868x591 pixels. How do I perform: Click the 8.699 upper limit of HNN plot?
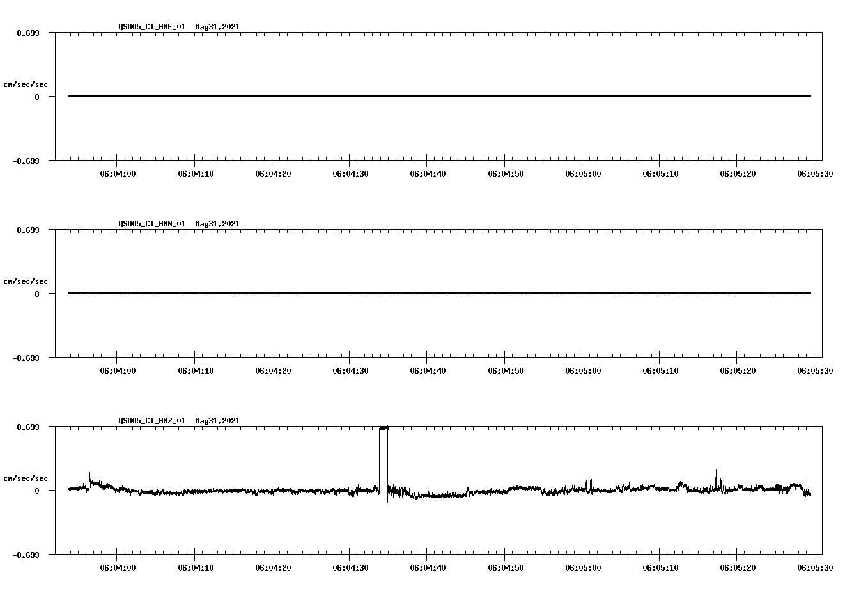click(27, 230)
